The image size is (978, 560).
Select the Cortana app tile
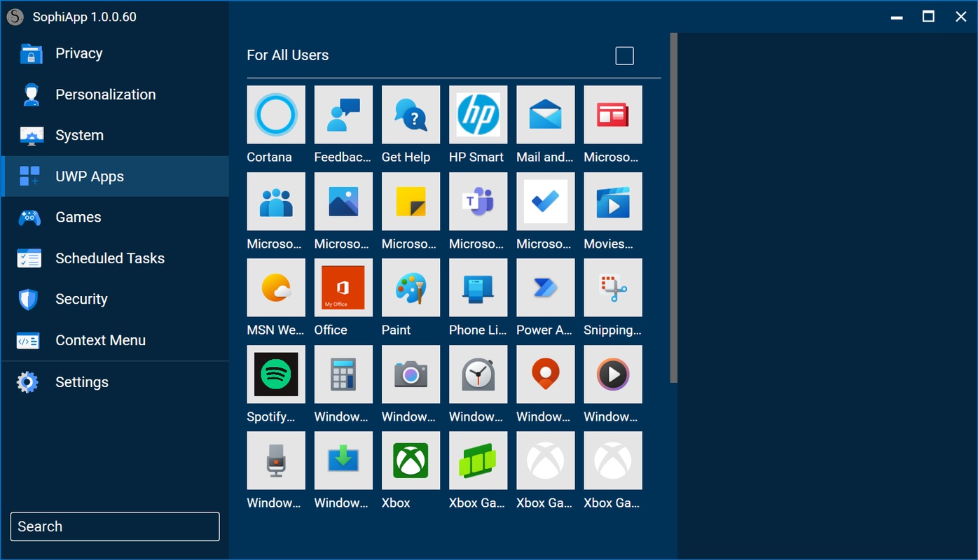tap(276, 115)
